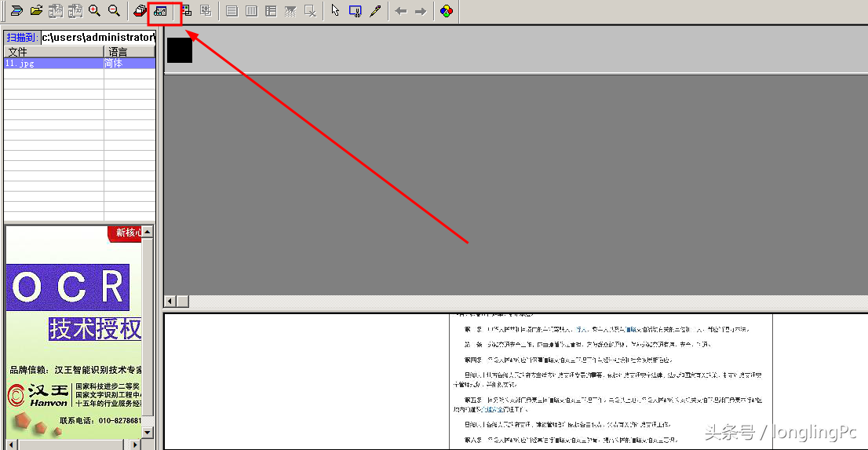Viewport: 868px width, 450px height.
Task: Run layout analysis with the colored blocks icon
Action: pos(187,10)
